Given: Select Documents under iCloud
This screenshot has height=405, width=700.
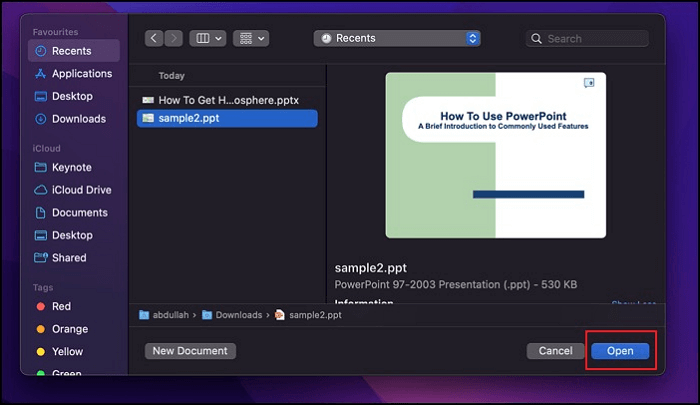Looking at the screenshot, I should (74, 213).
